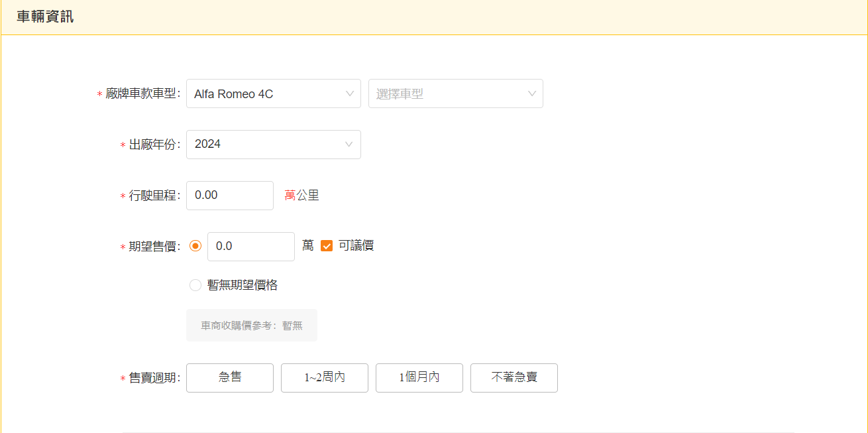
Task: Focus the 行駛里程 mileage input field
Action: (x=229, y=196)
